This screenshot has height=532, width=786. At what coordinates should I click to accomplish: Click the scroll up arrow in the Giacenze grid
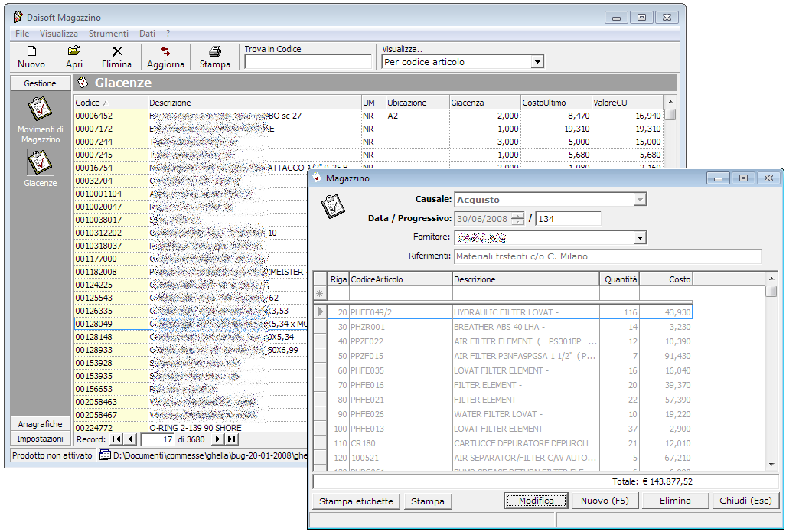[670, 102]
